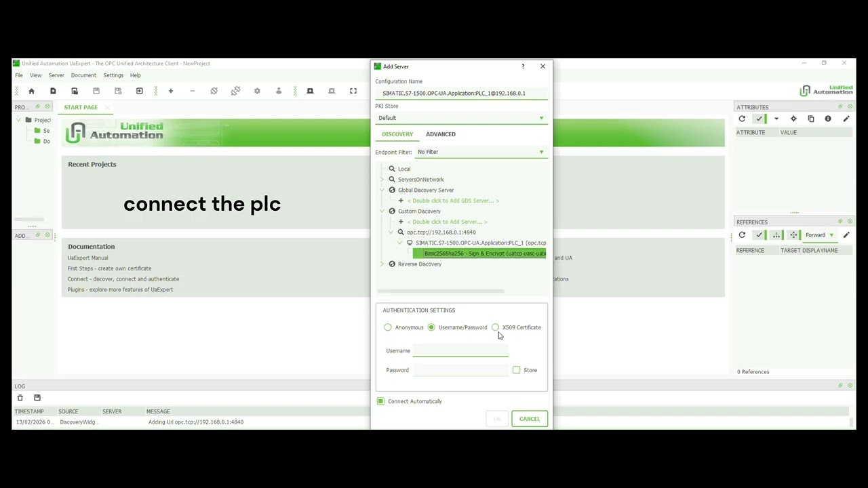
Task: Open Plugins explore more features link
Action: tap(120, 289)
